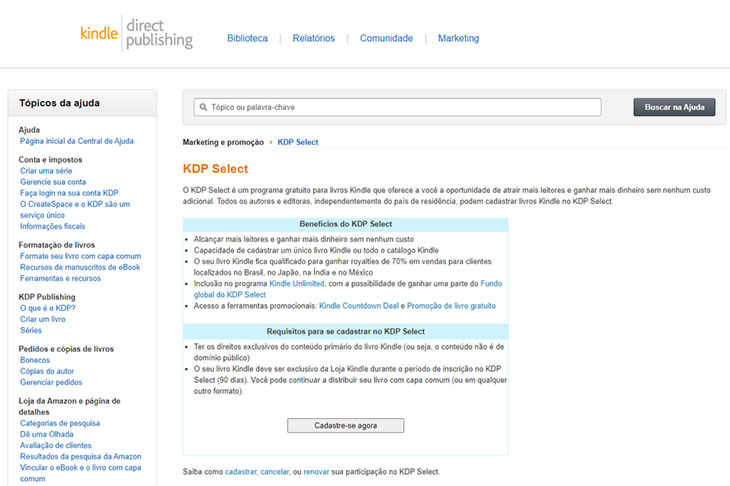Open Cópias do autor link
730x486 pixels.
(x=47, y=371)
